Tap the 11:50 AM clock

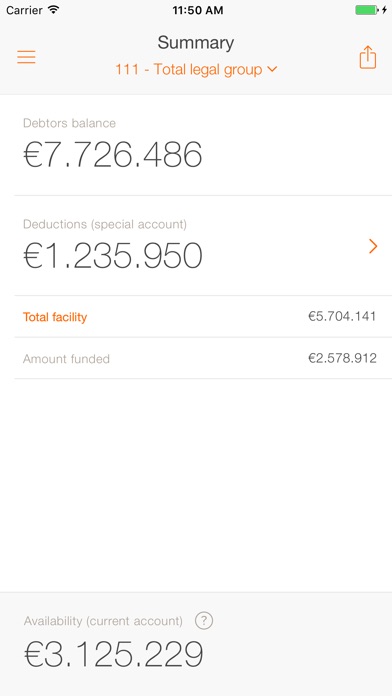198,10
